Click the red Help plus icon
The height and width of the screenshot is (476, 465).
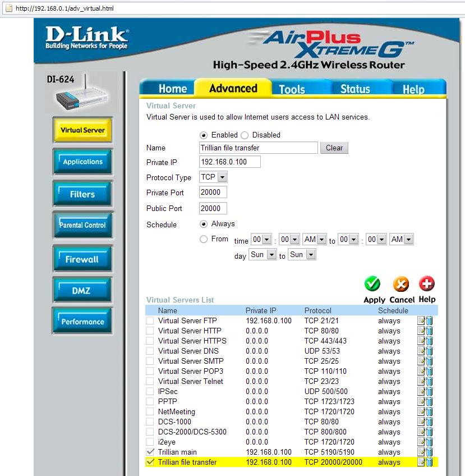(427, 284)
